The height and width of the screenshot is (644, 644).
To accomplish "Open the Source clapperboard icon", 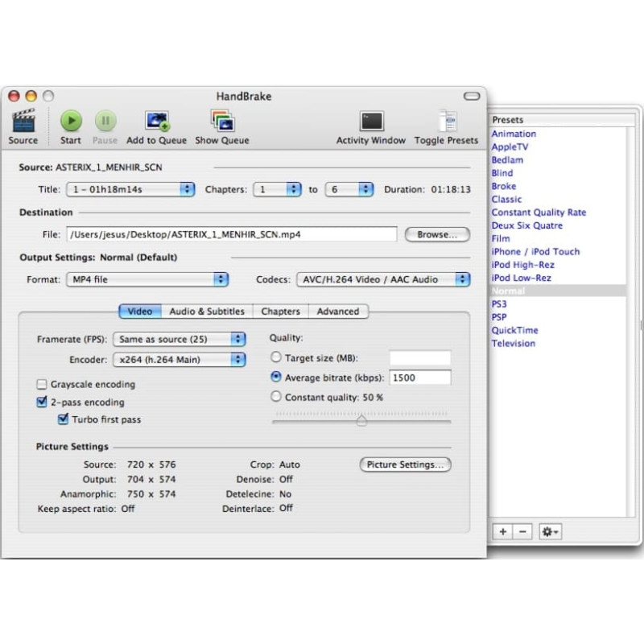I will (23, 121).
